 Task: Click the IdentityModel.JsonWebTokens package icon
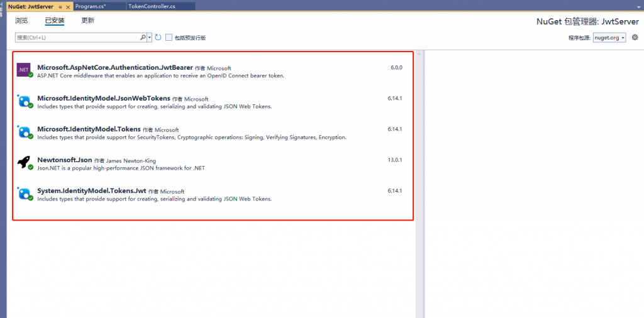coord(24,101)
